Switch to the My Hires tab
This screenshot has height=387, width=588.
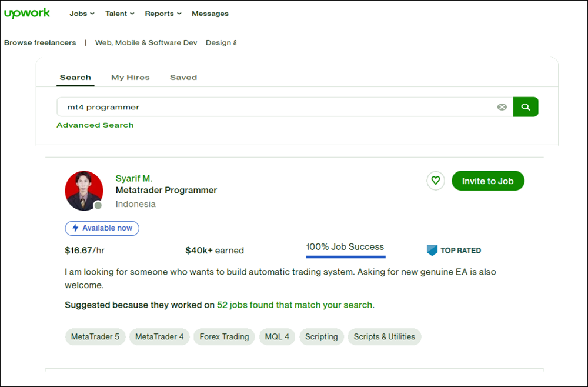(131, 78)
